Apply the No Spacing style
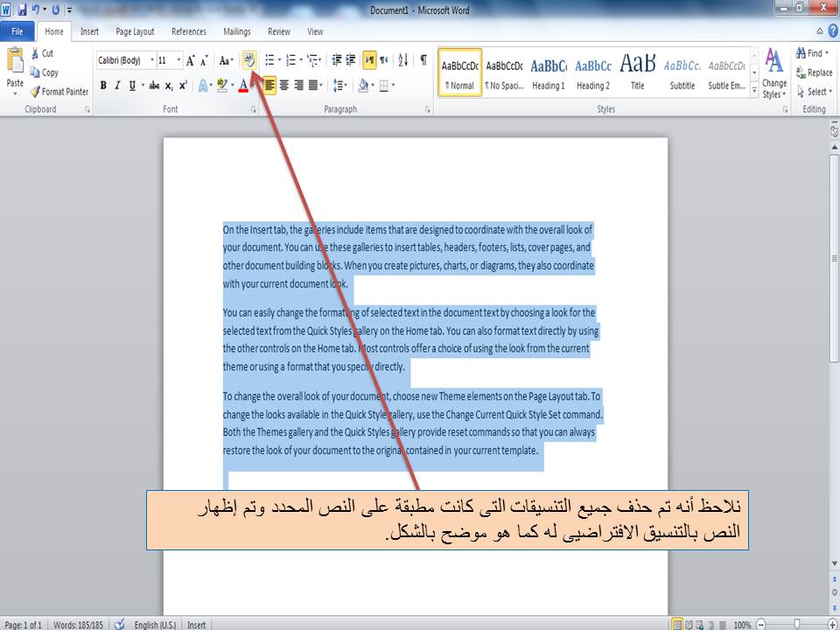The width and height of the screenshot is (840, 630). 504,73
